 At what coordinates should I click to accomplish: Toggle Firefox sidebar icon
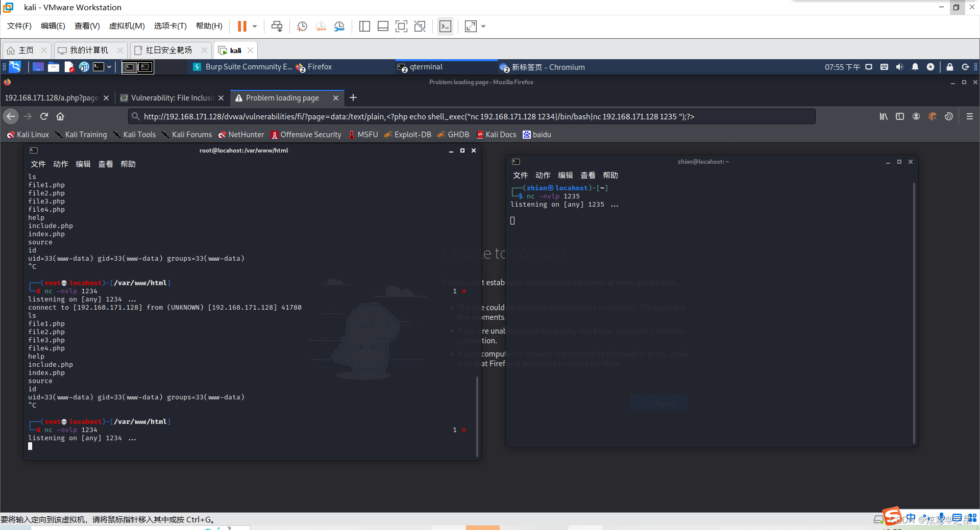pyautogui.click(x=899, y=116)
